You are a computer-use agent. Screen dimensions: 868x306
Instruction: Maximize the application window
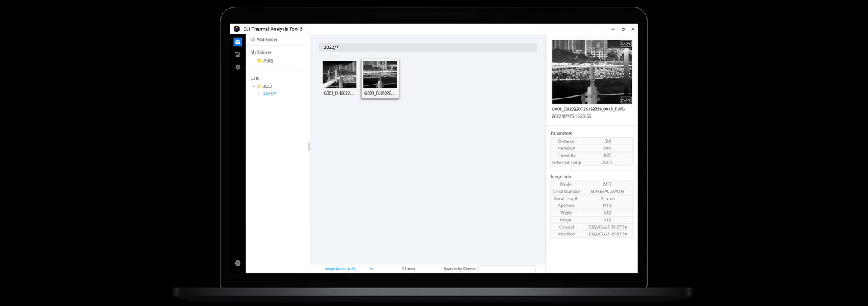tap(623, 29)
